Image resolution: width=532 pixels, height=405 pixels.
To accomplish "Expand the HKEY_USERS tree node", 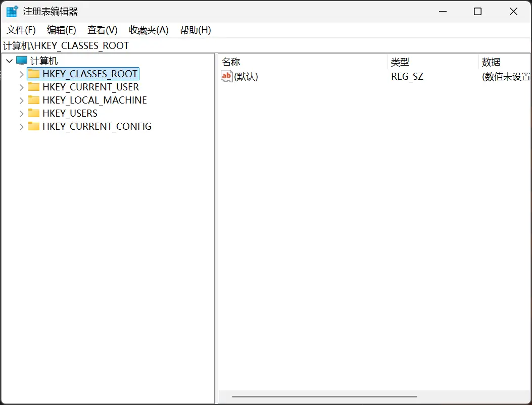I will coord(21,113).
